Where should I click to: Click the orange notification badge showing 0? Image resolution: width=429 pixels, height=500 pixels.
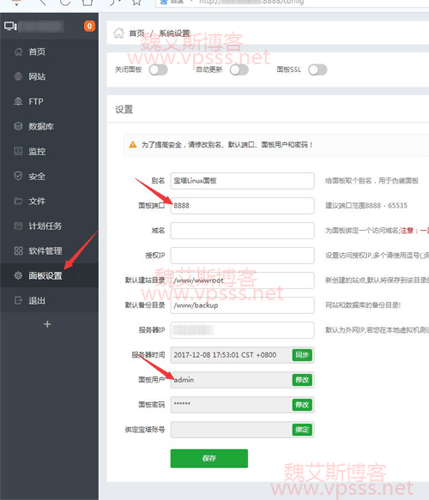[89, 26]
